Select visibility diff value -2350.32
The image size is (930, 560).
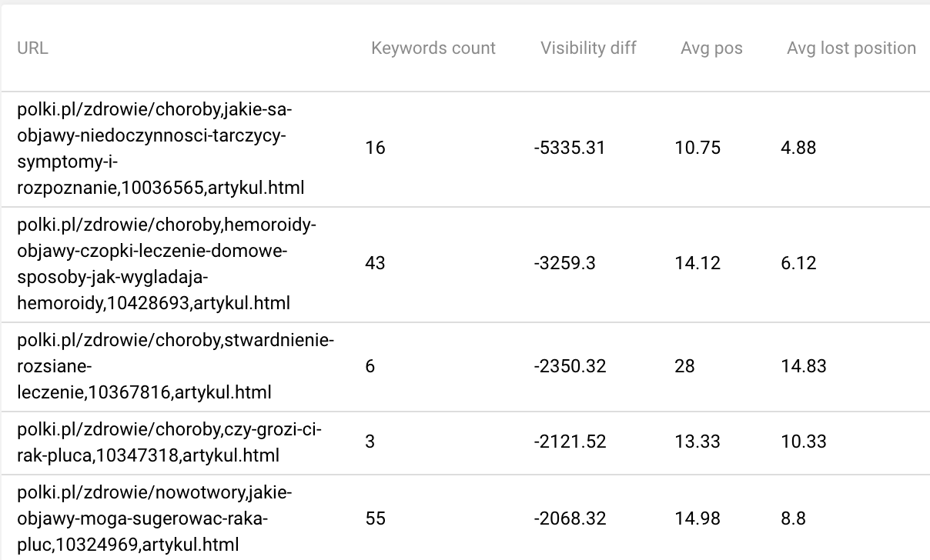coord(569,366)
